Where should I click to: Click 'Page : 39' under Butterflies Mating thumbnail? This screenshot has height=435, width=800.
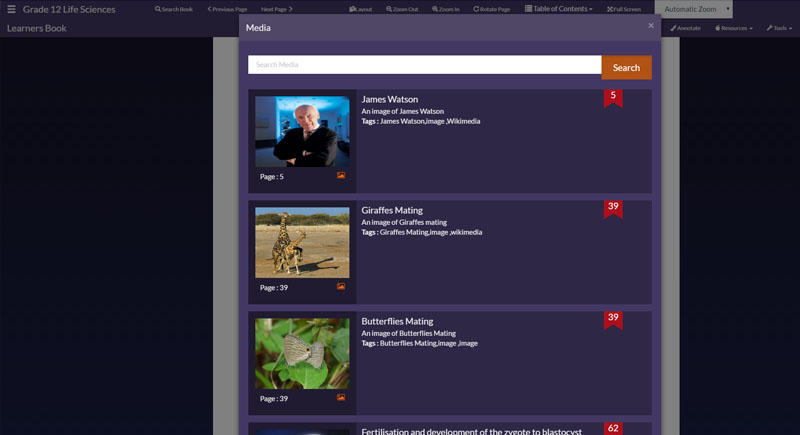[x=273, y=399]
